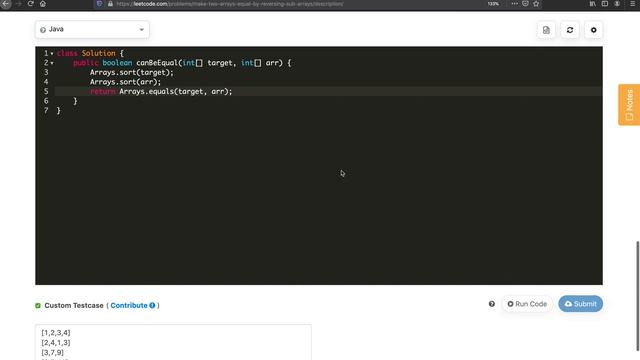This screenshot has width=640, height=360.
Task: Click the Pocket save icon
Action: coord(525,4)
